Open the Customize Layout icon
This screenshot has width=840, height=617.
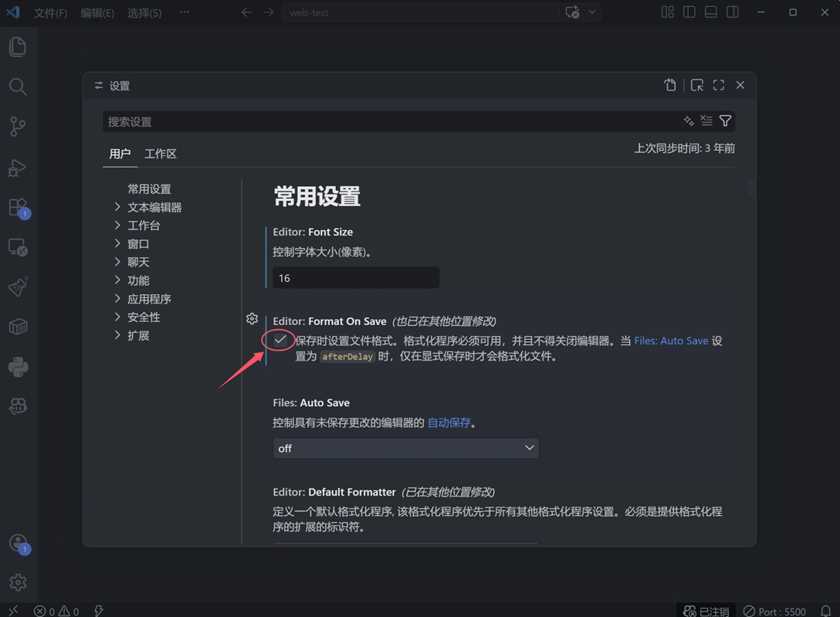tap(668, 12)
